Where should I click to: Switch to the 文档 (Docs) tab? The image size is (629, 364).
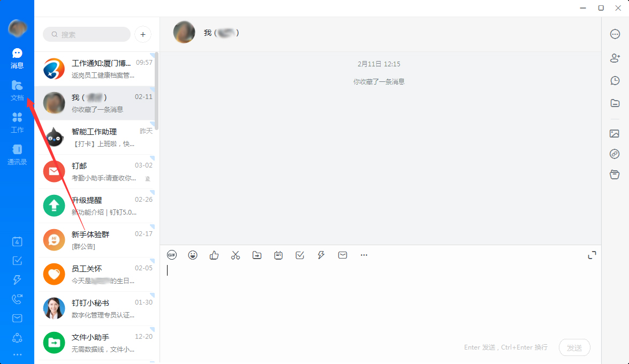[x=17, y=90]
